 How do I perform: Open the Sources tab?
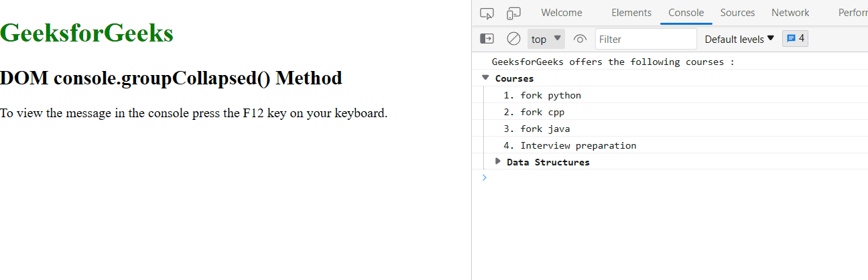(x=737, y=13)
